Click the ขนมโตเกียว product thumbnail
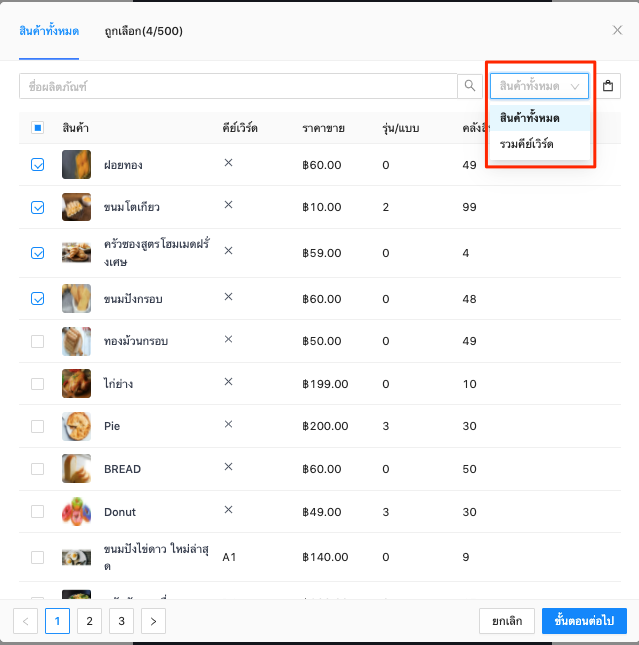Viewport: 639px width, 645px height. click(76, 206)
